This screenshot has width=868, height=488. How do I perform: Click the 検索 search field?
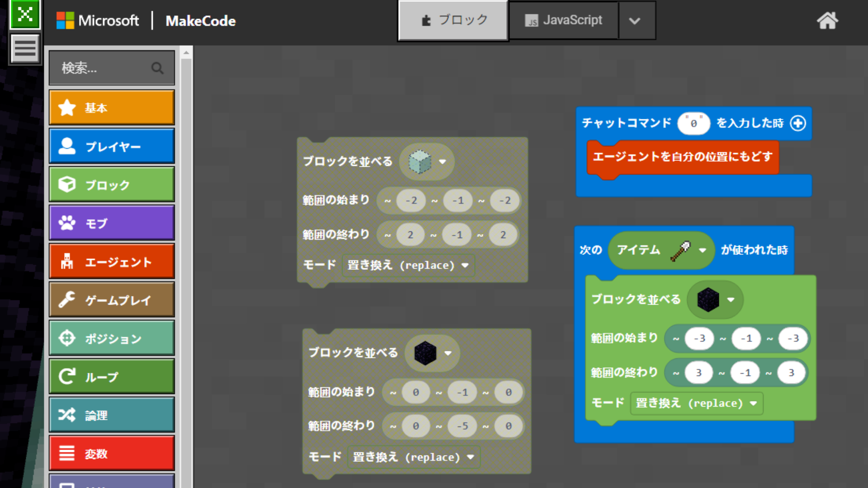pyautogui.click(x=112, y=68)
